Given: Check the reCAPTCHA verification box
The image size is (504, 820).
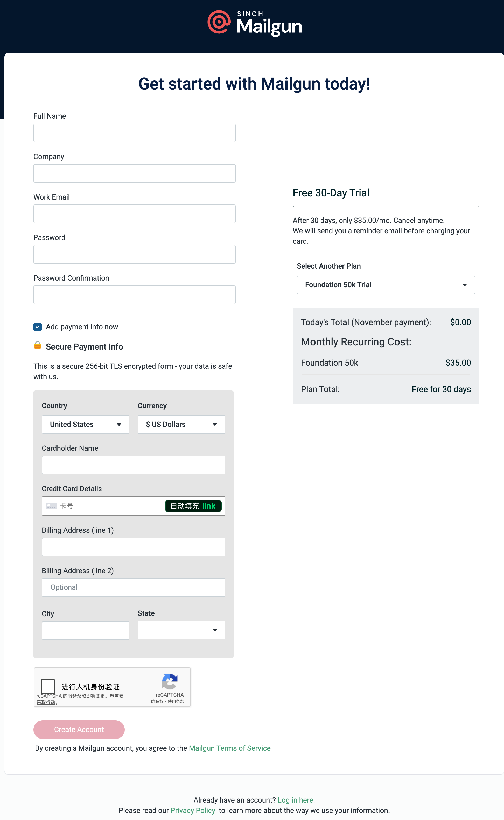Looking at the screenshot, I should coord(48,687).
